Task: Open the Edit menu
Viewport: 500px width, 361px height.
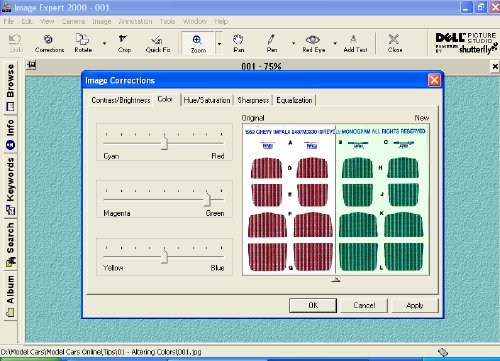Action: point(27,21)
